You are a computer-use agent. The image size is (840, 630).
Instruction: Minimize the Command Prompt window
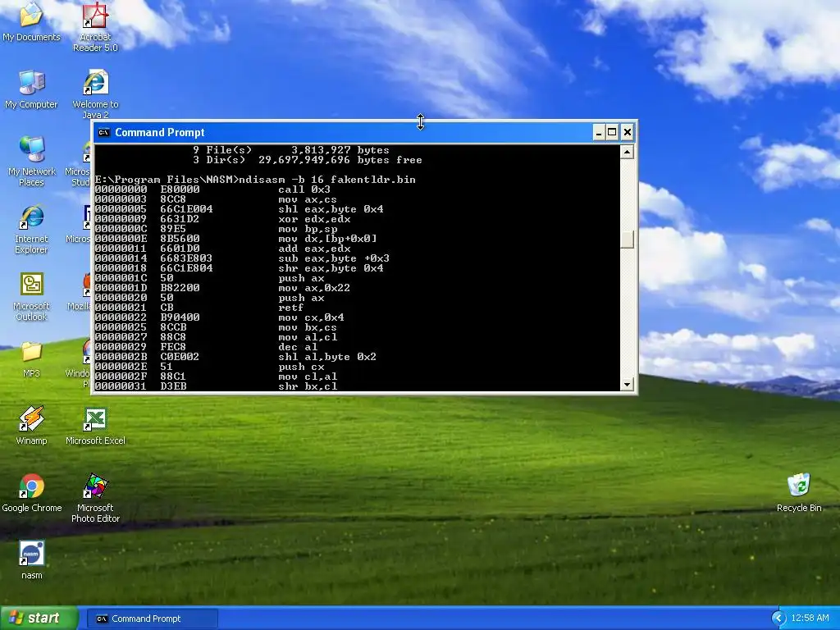click(599, 132)
